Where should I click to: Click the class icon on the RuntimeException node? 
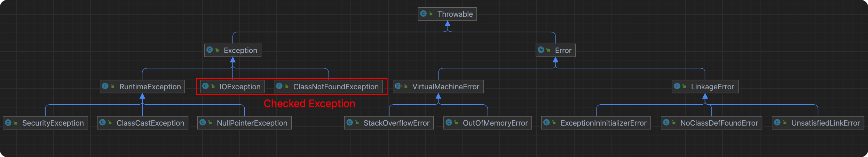105,86
